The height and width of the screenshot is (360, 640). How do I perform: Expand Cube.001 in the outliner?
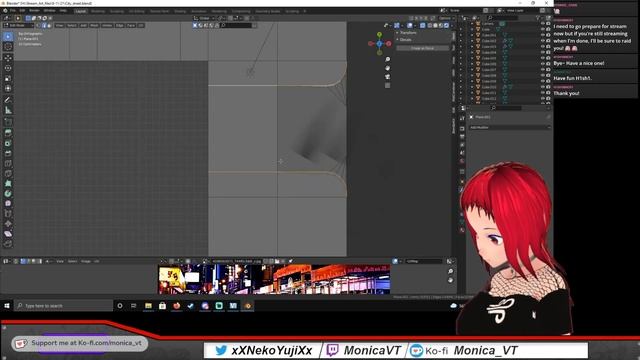pos(472,36)
